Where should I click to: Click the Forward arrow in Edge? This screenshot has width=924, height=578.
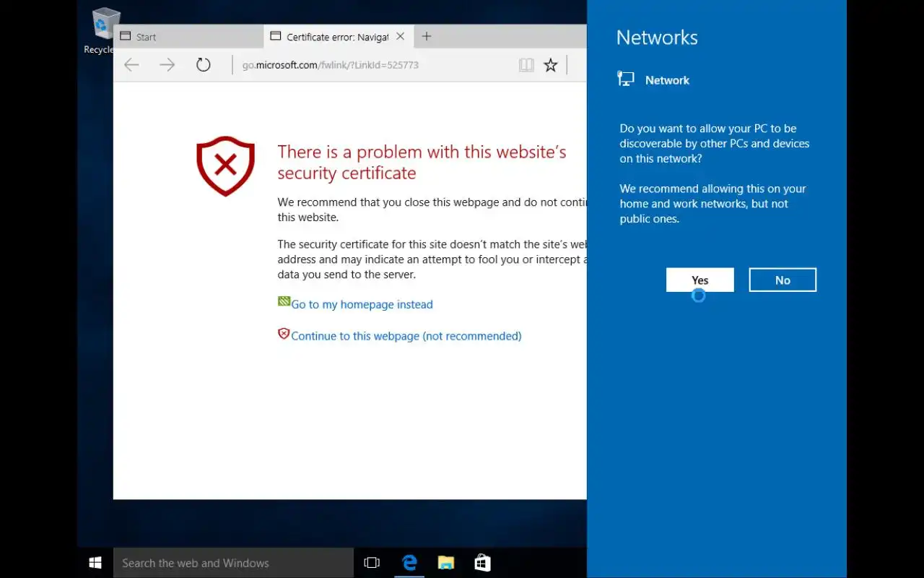coord(167,65)
